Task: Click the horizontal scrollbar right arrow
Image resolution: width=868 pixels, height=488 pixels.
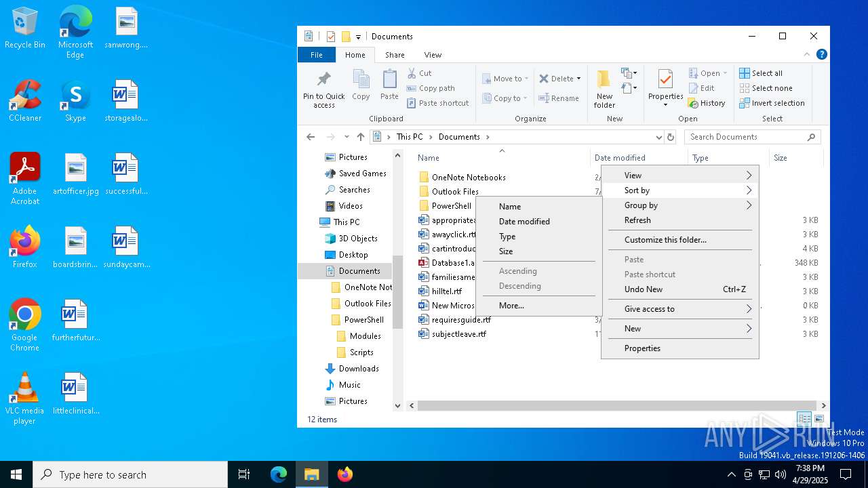Action: click(x=824, y=406)
